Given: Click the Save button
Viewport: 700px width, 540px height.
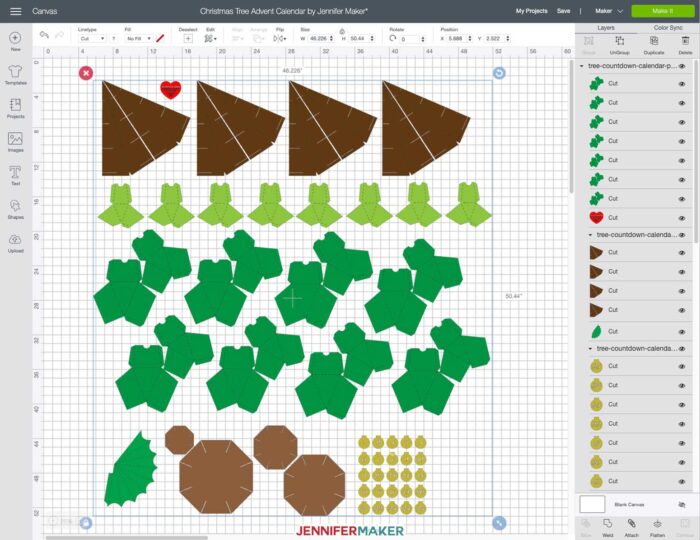Looking at the screenshot, I should pos(563,11).
